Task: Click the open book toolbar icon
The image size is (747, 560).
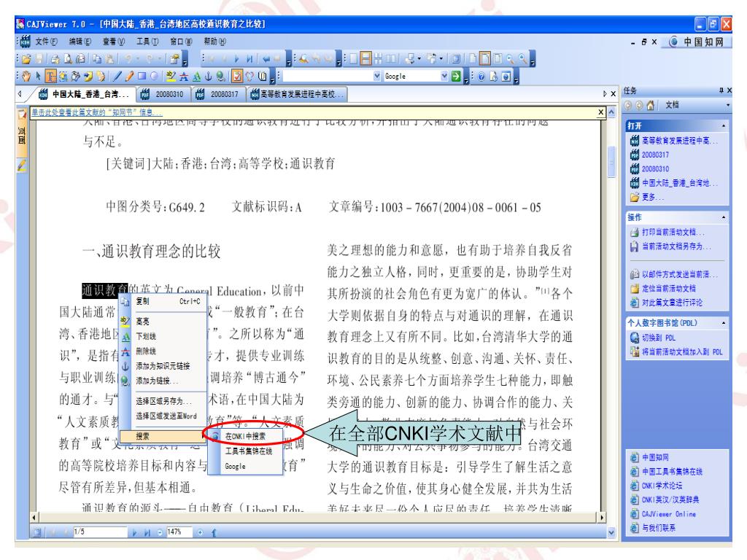Action: click(262, 76)
